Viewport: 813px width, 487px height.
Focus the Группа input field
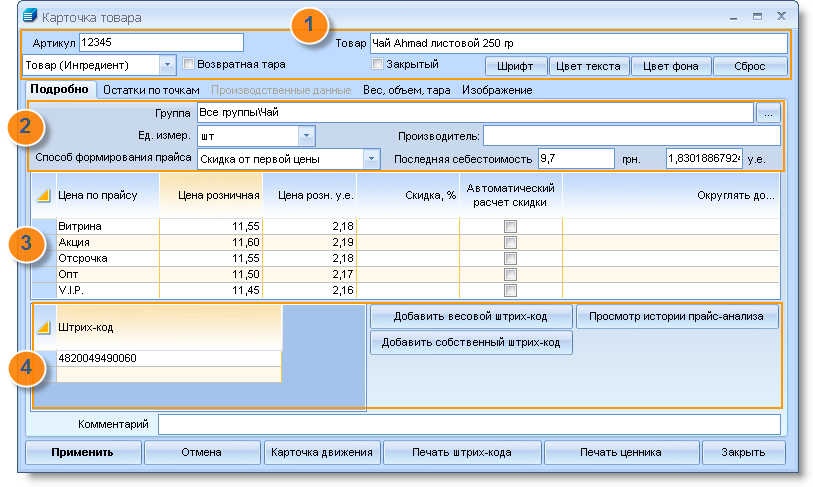475,113
